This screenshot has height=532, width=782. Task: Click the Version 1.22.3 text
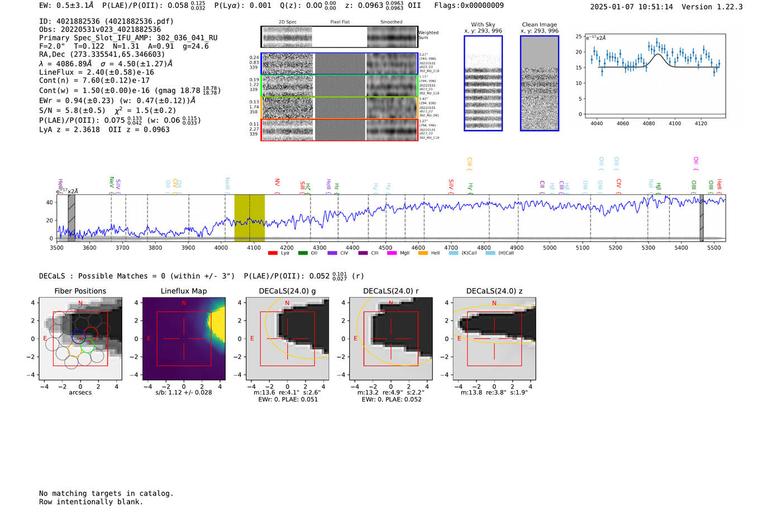(712, 7)
